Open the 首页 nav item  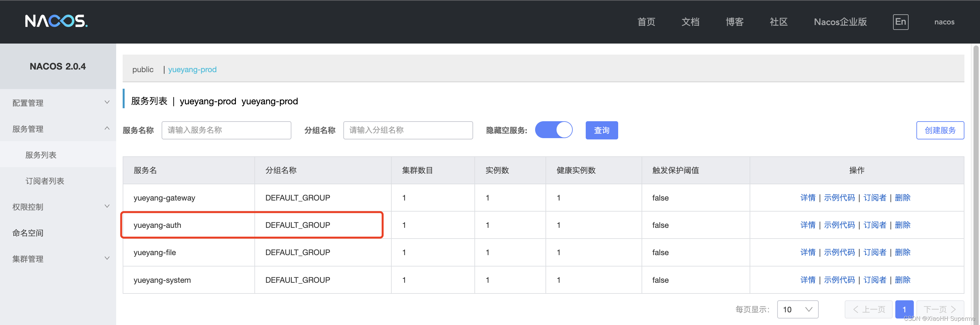click(646, 22)
